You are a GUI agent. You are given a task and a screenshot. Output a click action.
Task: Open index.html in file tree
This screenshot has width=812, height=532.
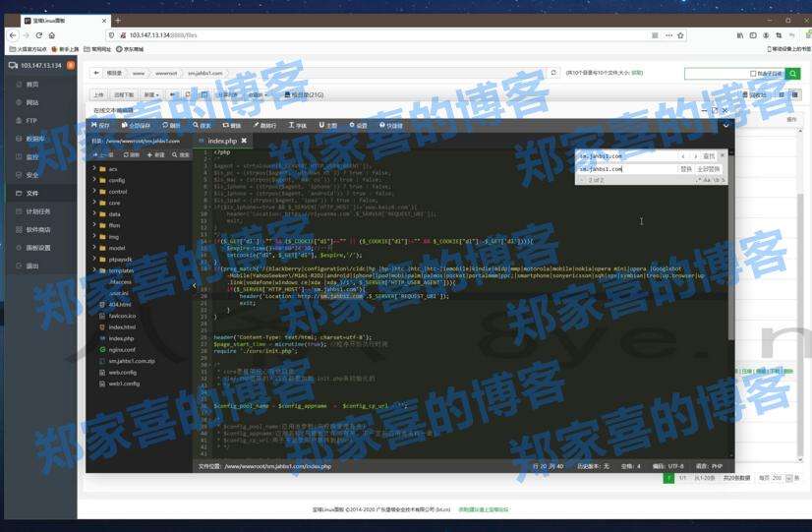point(122,326)
